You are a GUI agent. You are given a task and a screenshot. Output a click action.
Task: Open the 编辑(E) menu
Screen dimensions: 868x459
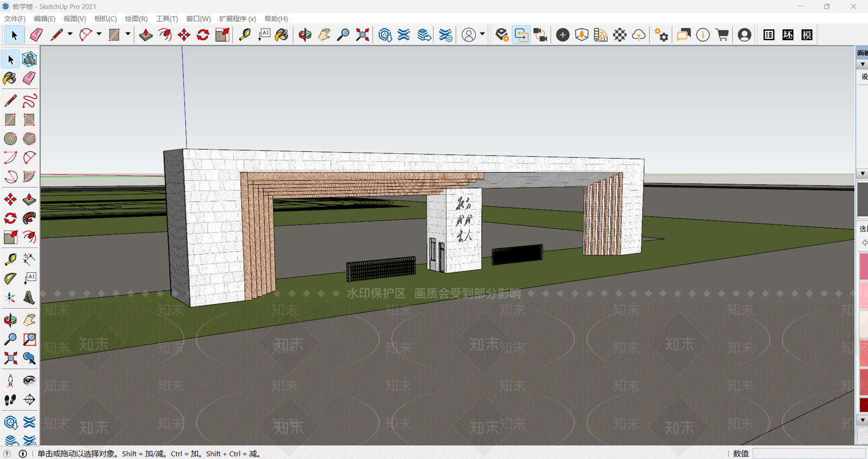[x=44, y=18]
